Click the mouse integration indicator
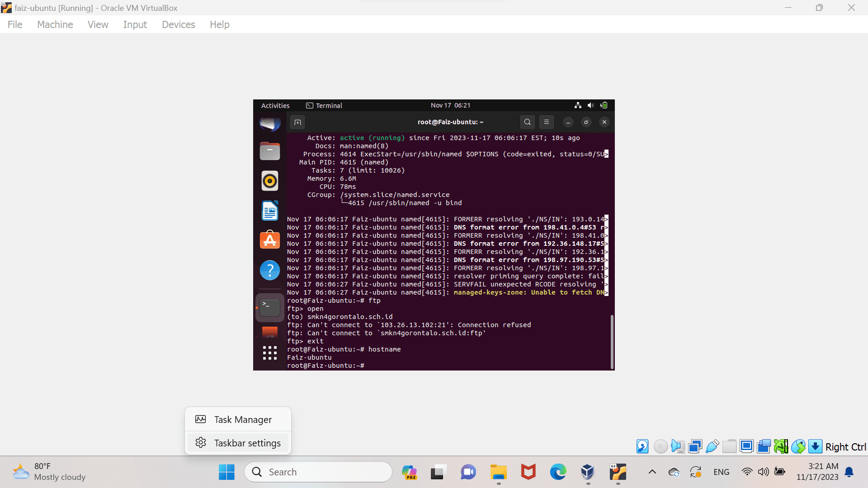The height and width of the screenshot is (488, 868). point(798,446)
